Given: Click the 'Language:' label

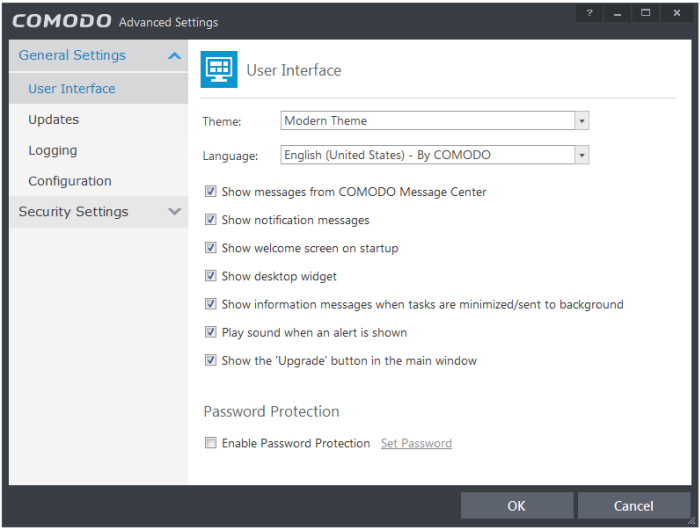Looking at the screenshot, I should tap(230, 156).
